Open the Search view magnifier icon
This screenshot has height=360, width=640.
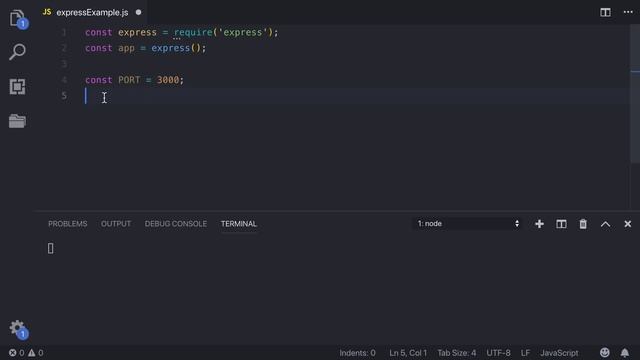pyautogui.click(x=17, y=52)
